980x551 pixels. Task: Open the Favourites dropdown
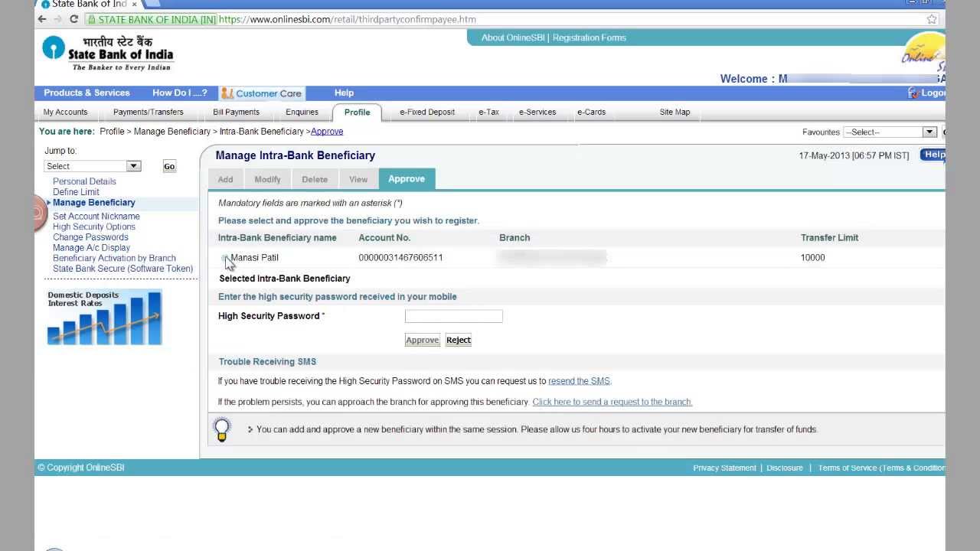(x=890, y=132)
